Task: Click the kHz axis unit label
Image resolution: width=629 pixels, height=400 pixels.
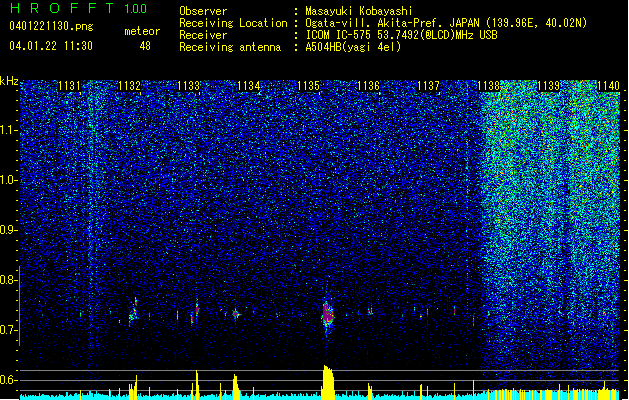Action: [9, 81]
